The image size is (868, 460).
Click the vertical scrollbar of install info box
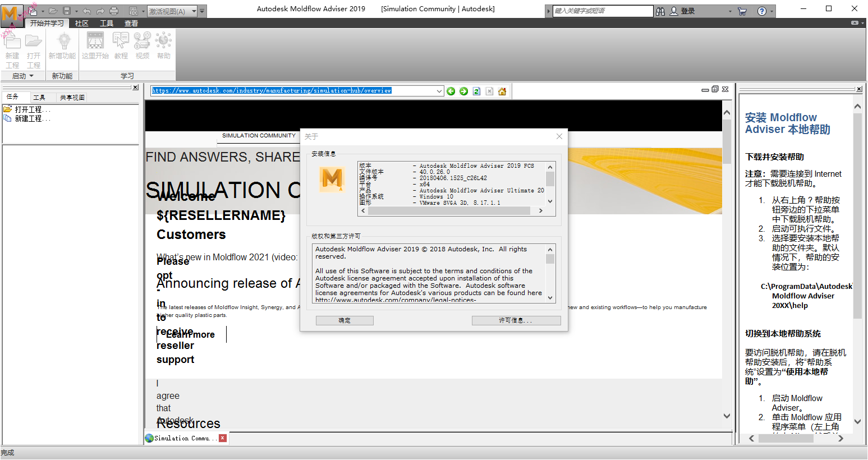point(550,184)
